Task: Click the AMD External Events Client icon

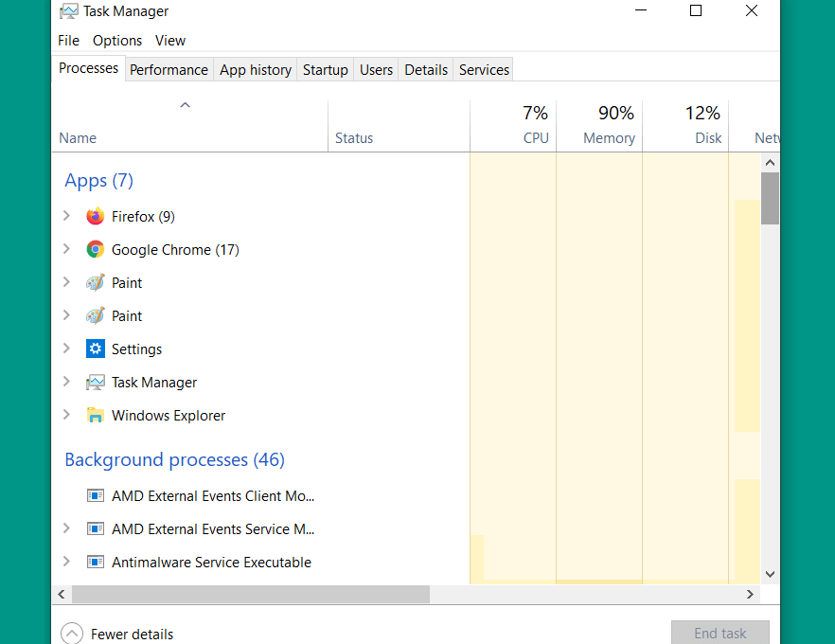Action: pyautogui.click(x=96, y=496)
